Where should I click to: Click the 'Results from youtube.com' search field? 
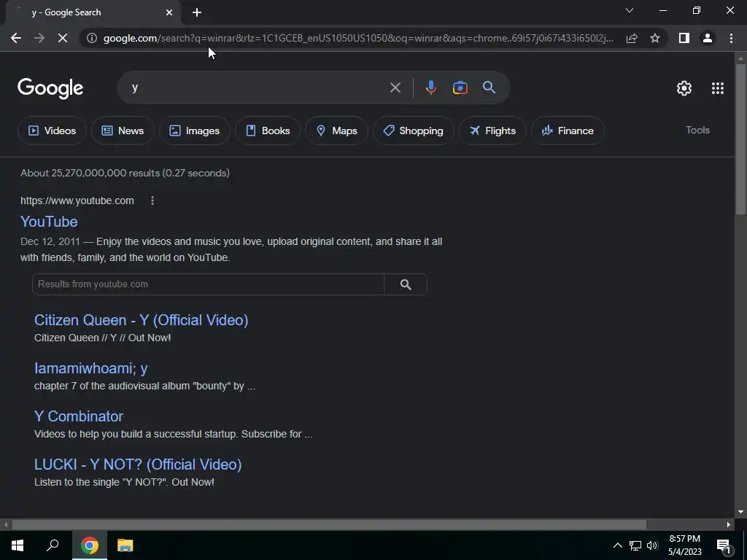pyautogui.click(x=208, y=284)
